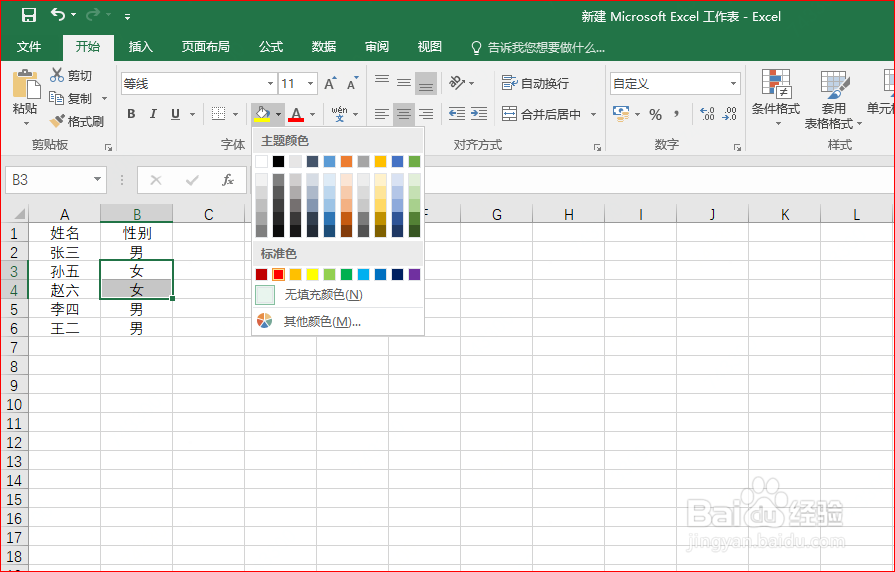Select the standard yellow swatch
The width and height of the screenshot is (895, 572).
point(312,275)
